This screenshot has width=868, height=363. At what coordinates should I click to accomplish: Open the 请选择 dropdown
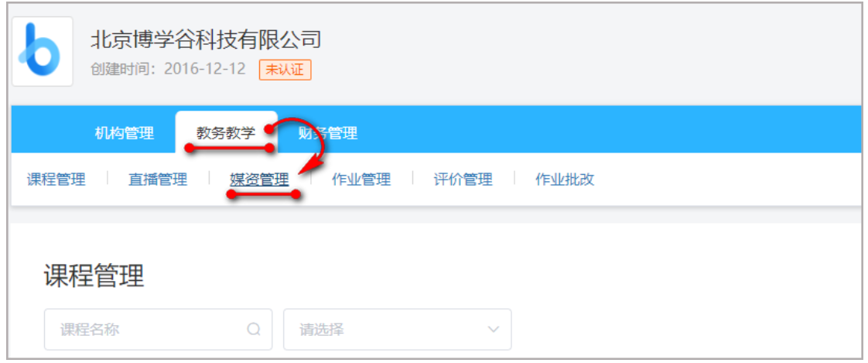(398, 329)
